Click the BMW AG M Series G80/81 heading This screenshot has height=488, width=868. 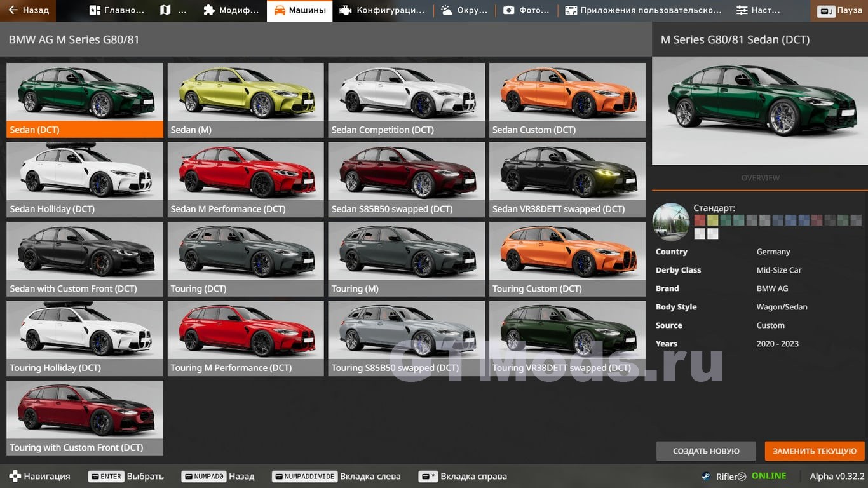74,39
